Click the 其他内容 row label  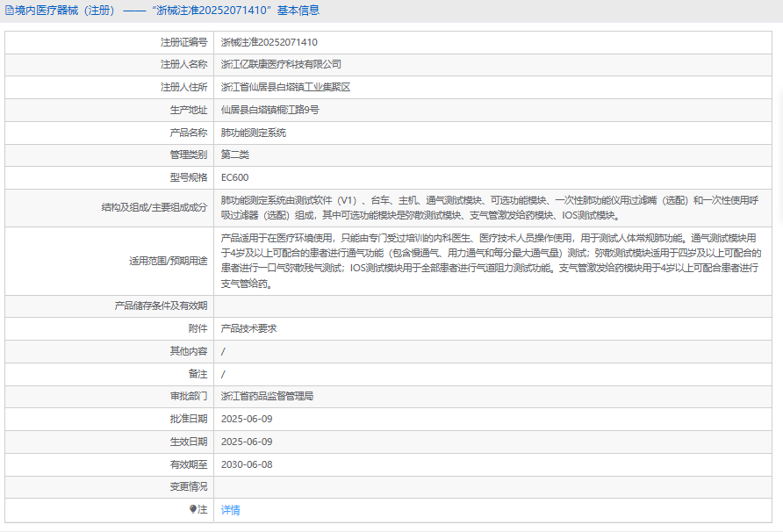[x=189, y=352]
